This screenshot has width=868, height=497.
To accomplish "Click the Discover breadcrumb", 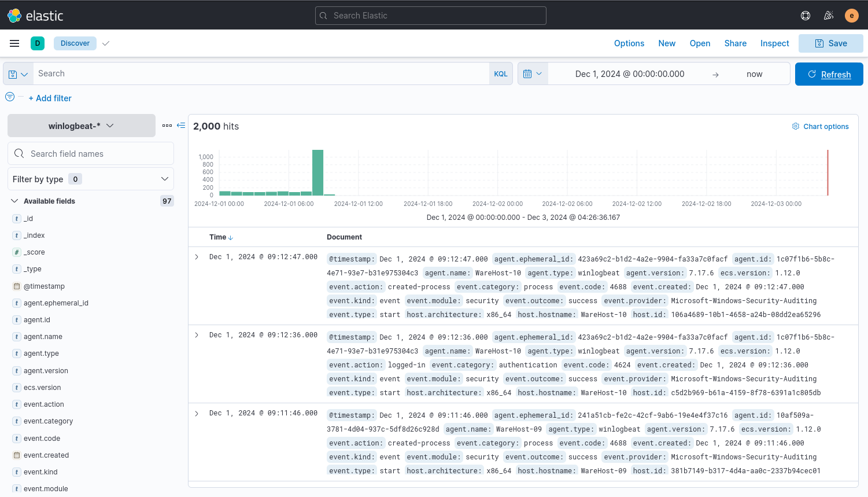I will (75, 43).
